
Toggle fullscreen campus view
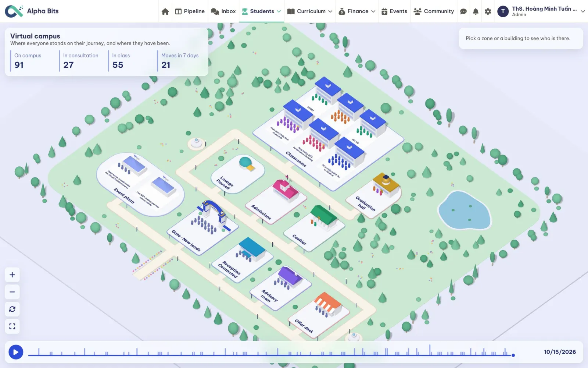coord(12,326)
